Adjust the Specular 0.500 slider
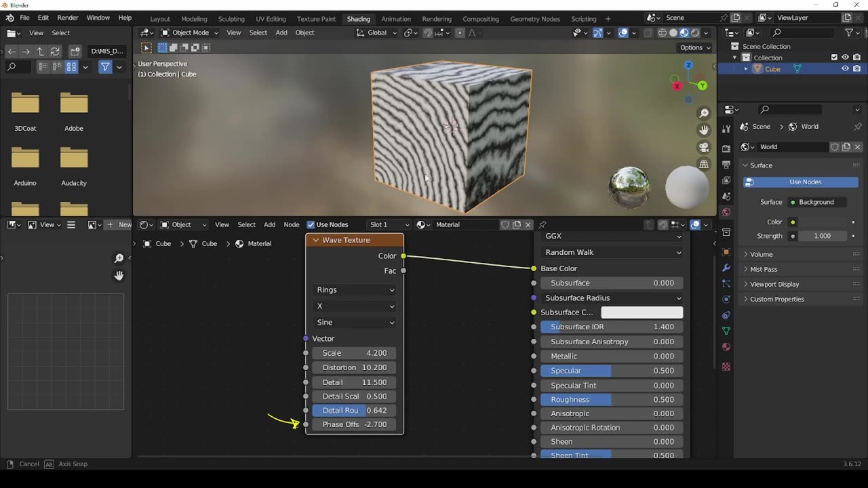Viewport: 868px width, 488px height. (612, 371)
